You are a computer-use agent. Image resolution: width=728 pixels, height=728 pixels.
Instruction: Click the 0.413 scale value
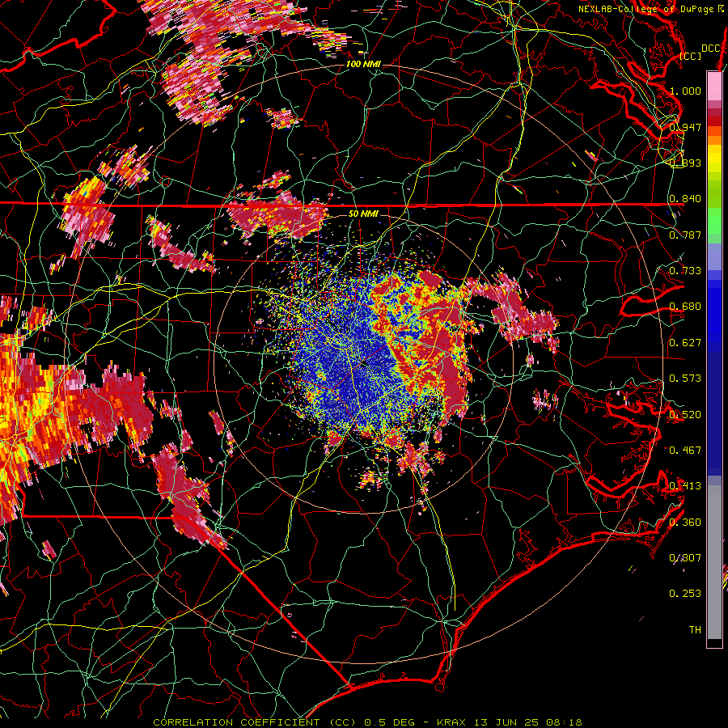(685, 486)
